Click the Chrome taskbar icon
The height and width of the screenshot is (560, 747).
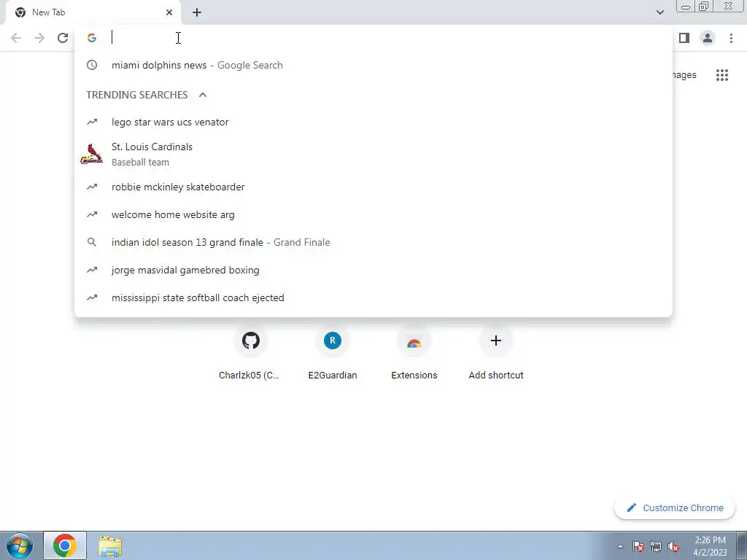click(x=65, y=545)
